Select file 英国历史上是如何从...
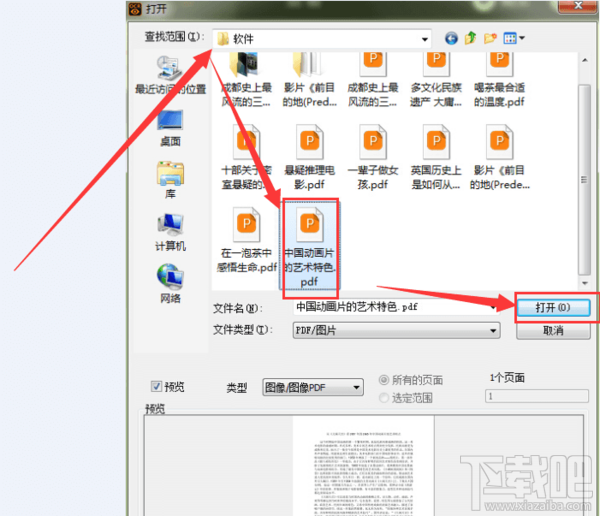Image resolution: width=600 pixels, height=516 pixels. click(436, 157)
